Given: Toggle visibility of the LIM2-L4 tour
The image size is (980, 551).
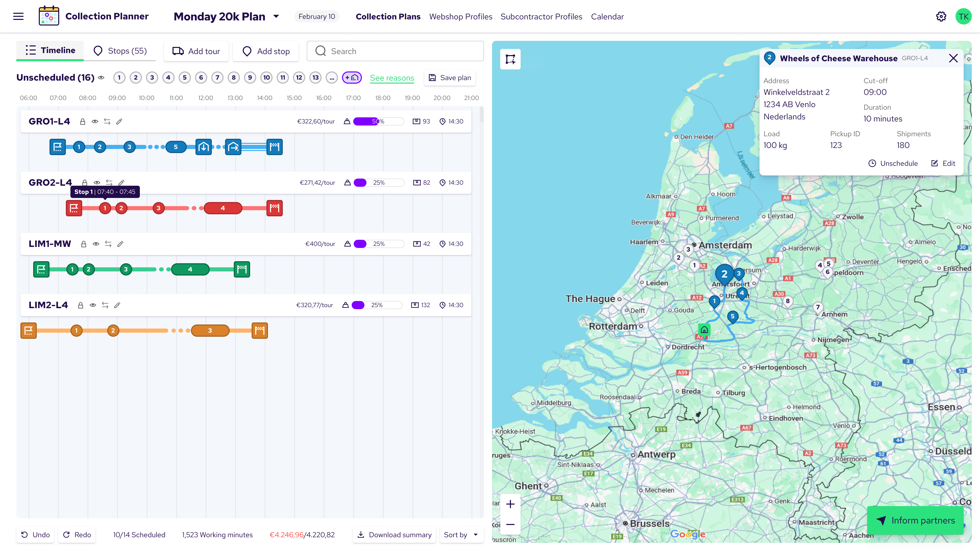Looking at the screenshot, I should [x=93, y=305].
